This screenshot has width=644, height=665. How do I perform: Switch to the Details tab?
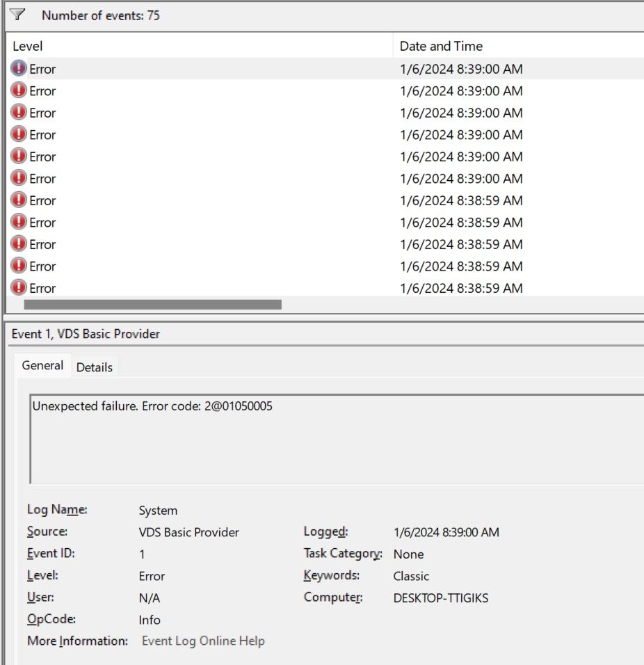(x=94, y=367)
